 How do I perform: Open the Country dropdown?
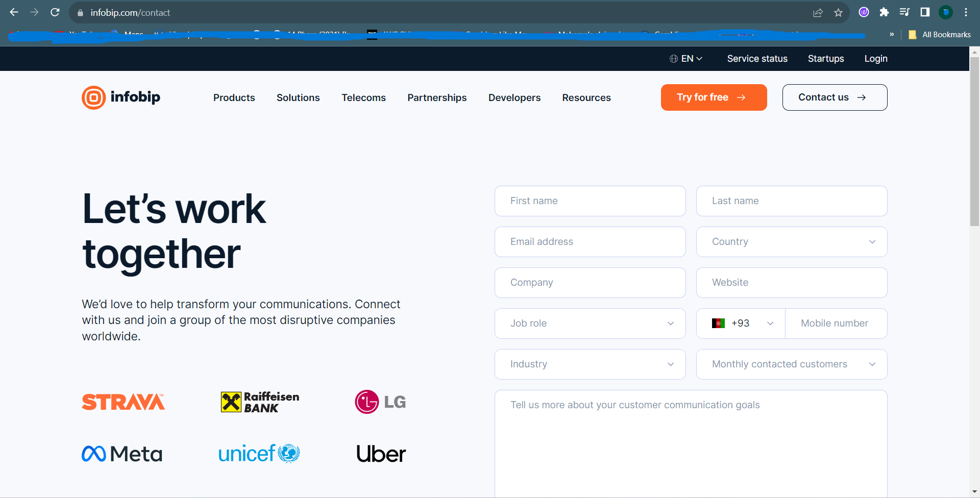coord(792,242)
